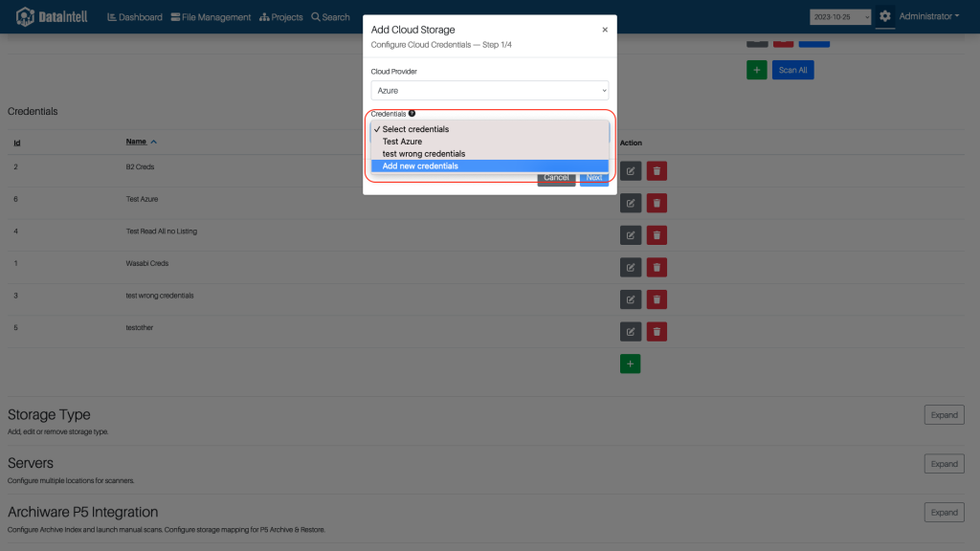
Task: Expand the Archiware P5 Integration section
Action: (944, 513)
